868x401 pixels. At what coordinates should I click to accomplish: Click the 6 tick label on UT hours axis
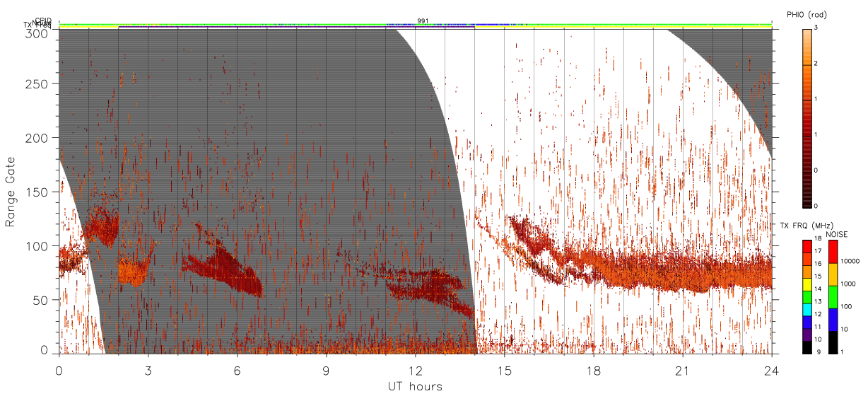(x=237, y=371)
